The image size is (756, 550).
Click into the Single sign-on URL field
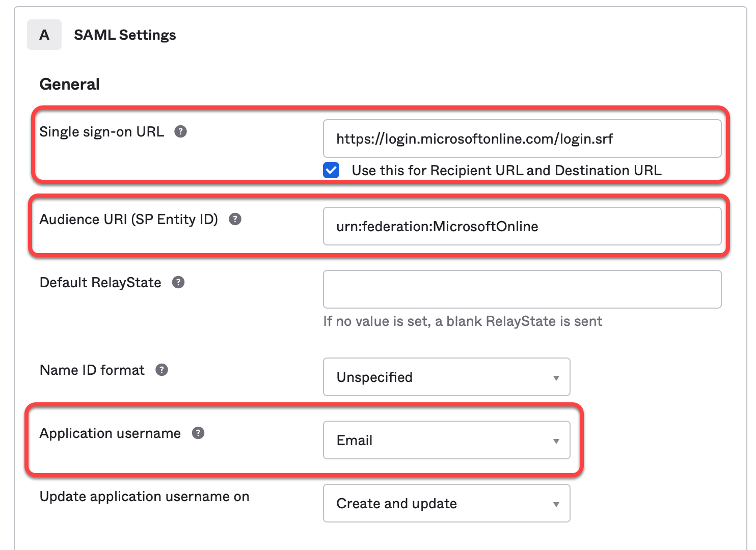[522, 139]
